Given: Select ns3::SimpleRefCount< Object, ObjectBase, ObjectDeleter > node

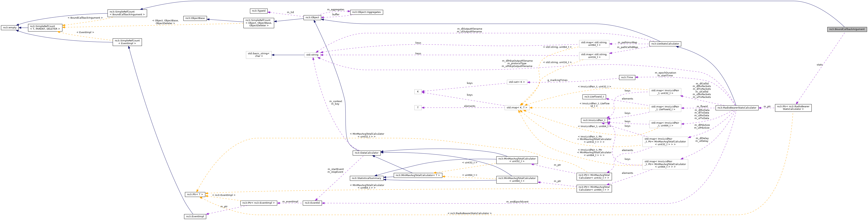Looking at the screenshot, I should point(259,23).
